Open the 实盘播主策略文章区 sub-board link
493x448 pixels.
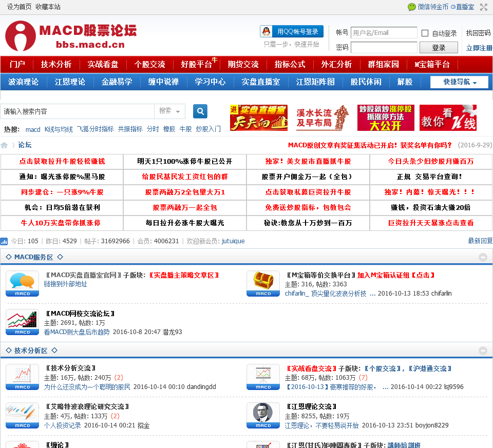coord(184,275)
